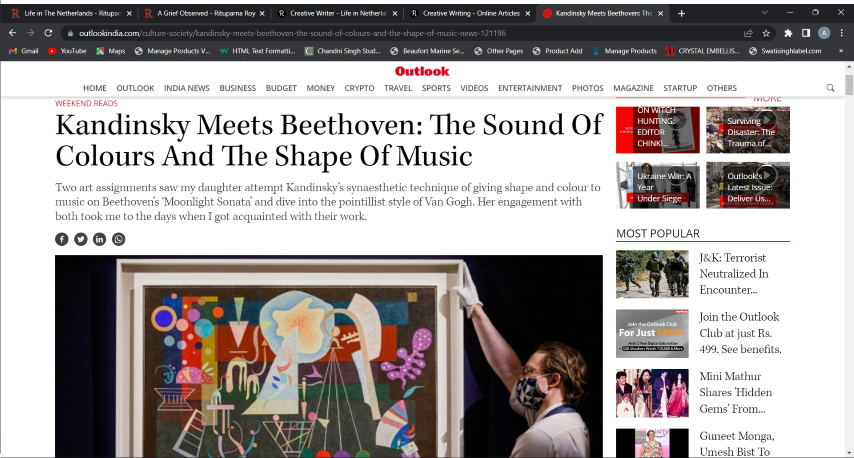This screenshot has height=458, width=854.
Task: Open the Chrome profile avatar
Action: tap(824, 33)
